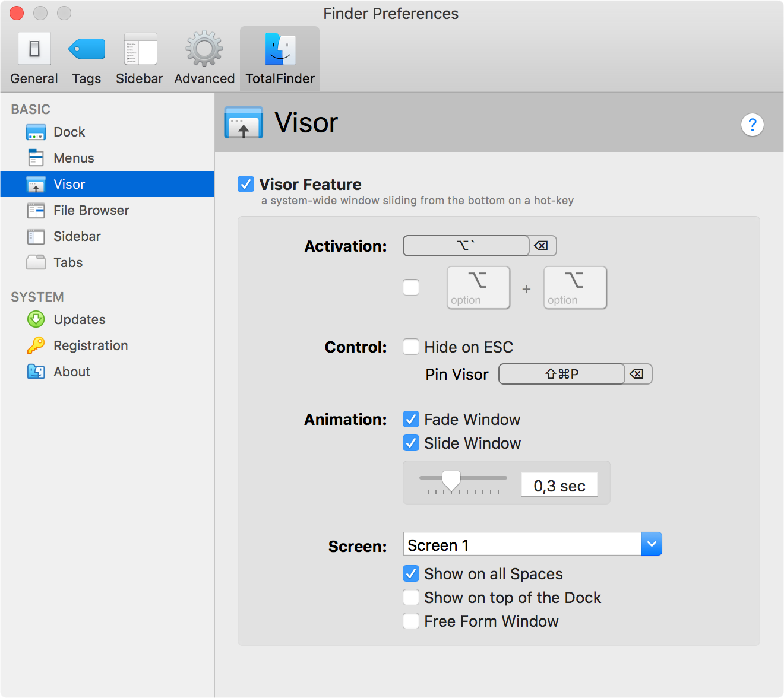Open the Advanced gear tab

tap(204, 59)
